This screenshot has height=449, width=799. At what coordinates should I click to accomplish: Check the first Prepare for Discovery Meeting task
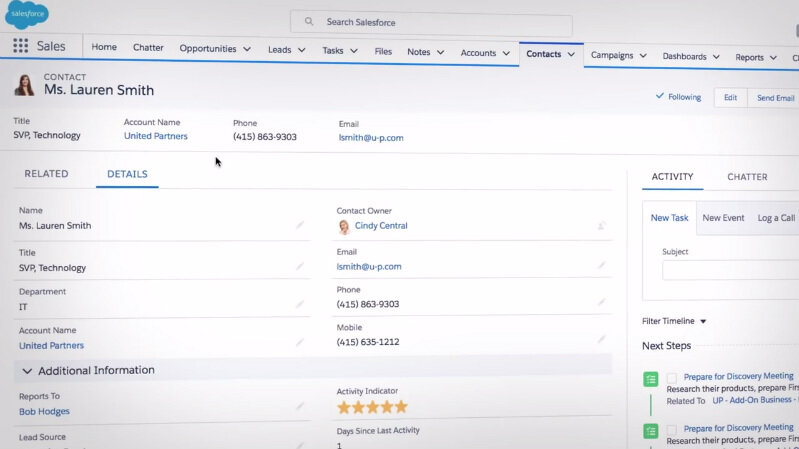(672, 378)
